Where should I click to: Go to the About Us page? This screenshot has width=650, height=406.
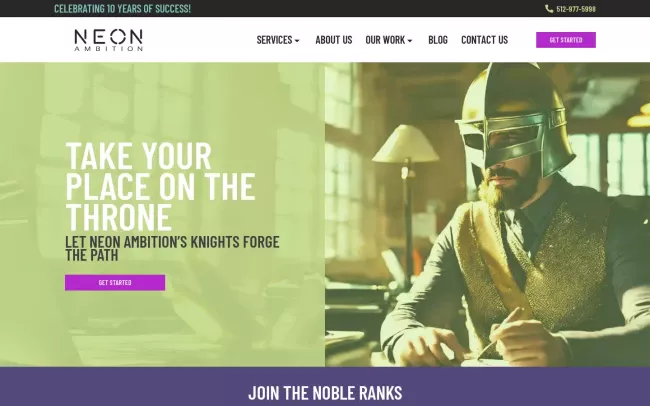[334, 40]
